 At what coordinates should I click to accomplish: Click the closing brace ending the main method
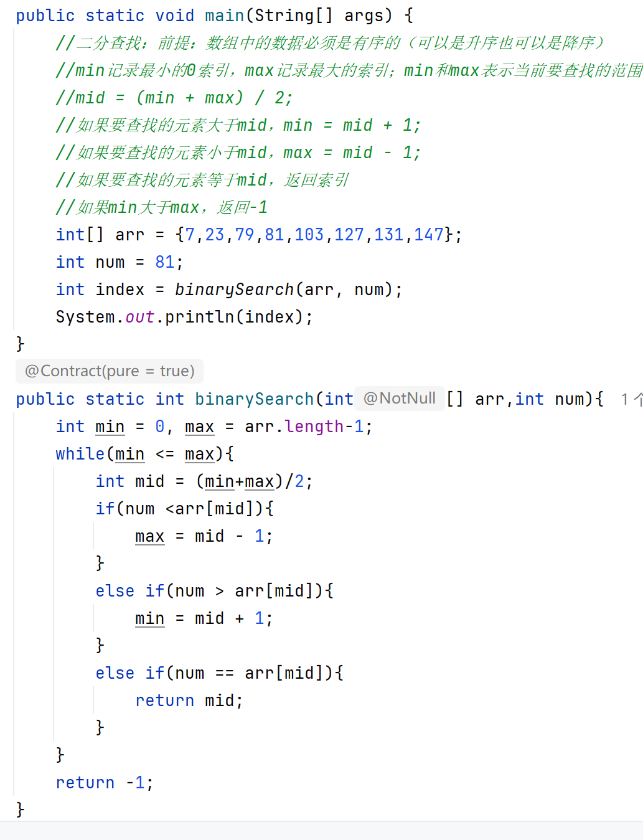tap(21, 344)
